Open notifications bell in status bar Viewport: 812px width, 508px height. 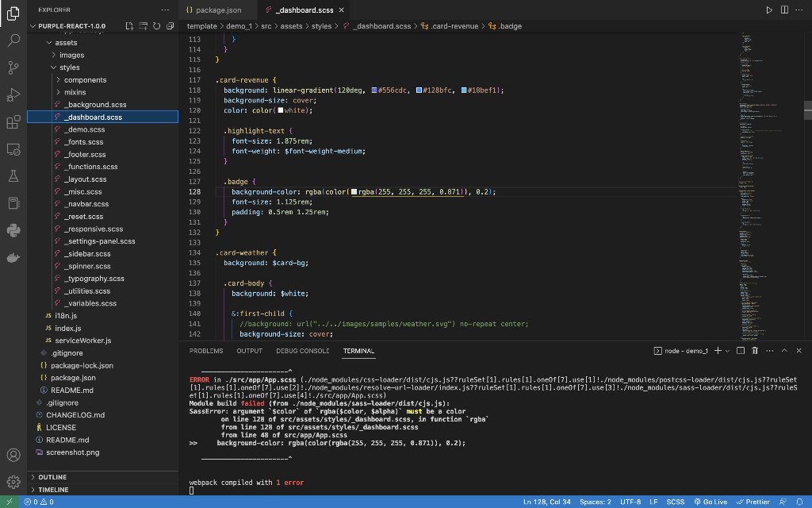point(799,502)
